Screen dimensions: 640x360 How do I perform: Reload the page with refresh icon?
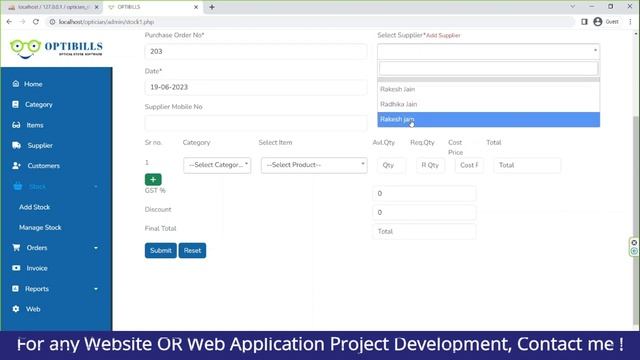(36, 22)
